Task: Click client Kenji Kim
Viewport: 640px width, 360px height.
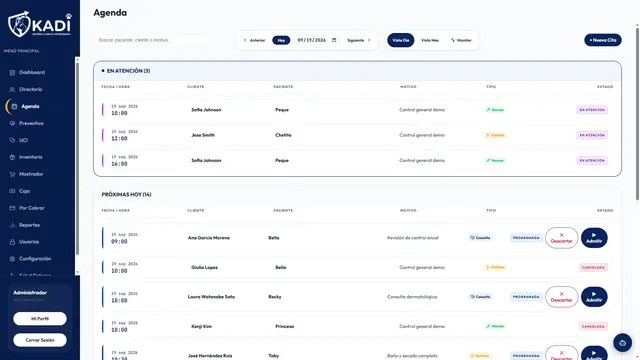Action: (x=202, y=327)
